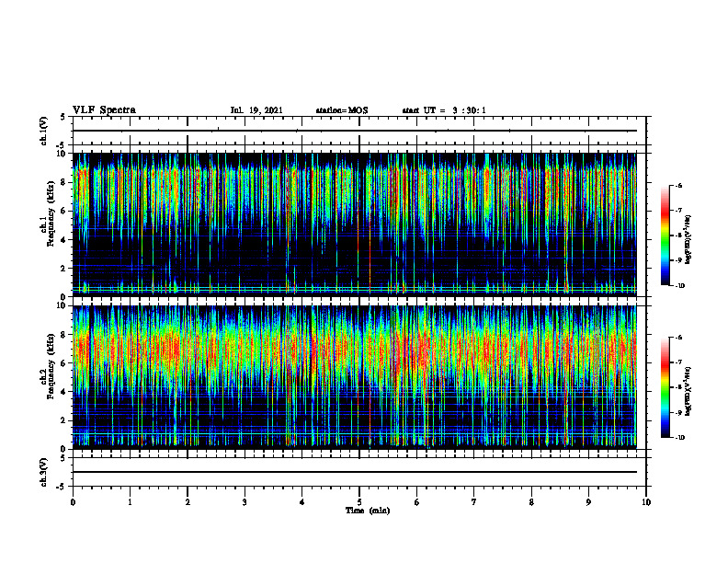The width and height of the screenshot is (728, 563).
Task: Click the ch.3 voltage trace line
Action: (x=355, y=472)
